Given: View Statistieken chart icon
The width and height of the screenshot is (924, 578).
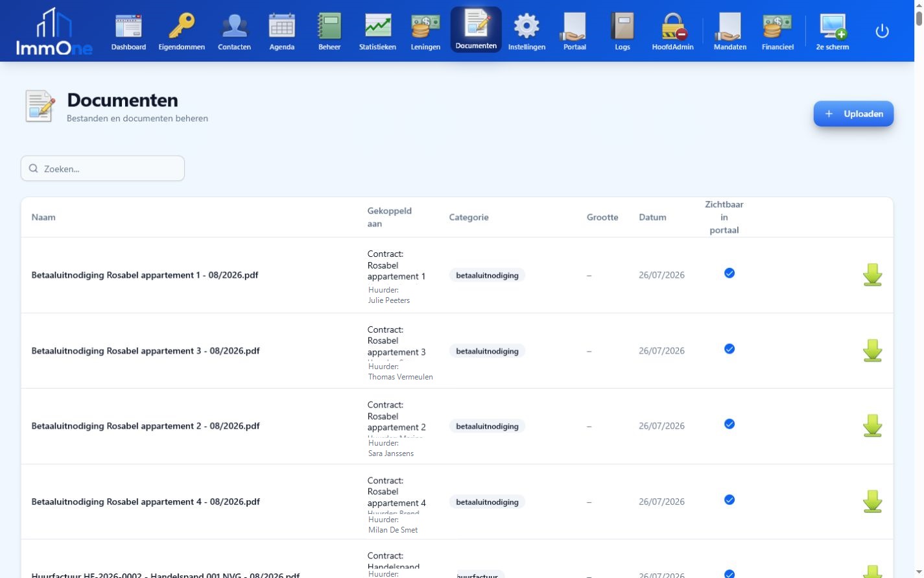Looking at the screenshot, I should click(377, 31).
